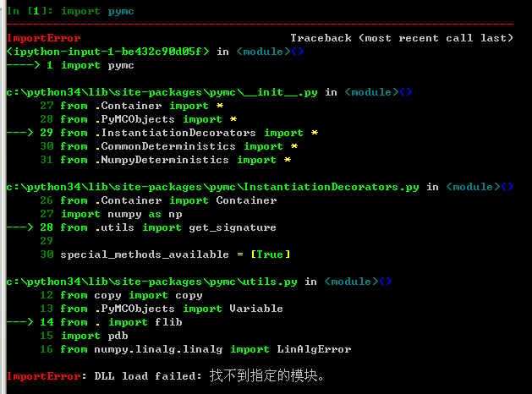
Task: Click line '26 from .Container import Container'
Action: [x=158, y=200]
